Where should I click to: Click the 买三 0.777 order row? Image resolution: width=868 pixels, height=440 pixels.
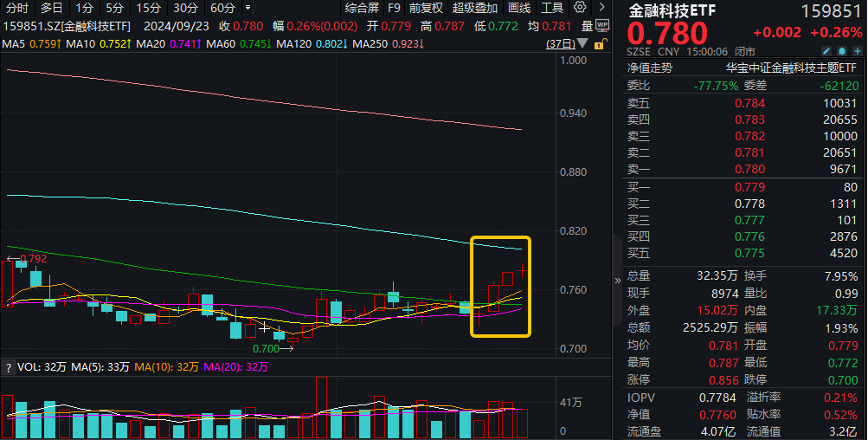click(x=743, y=220)
